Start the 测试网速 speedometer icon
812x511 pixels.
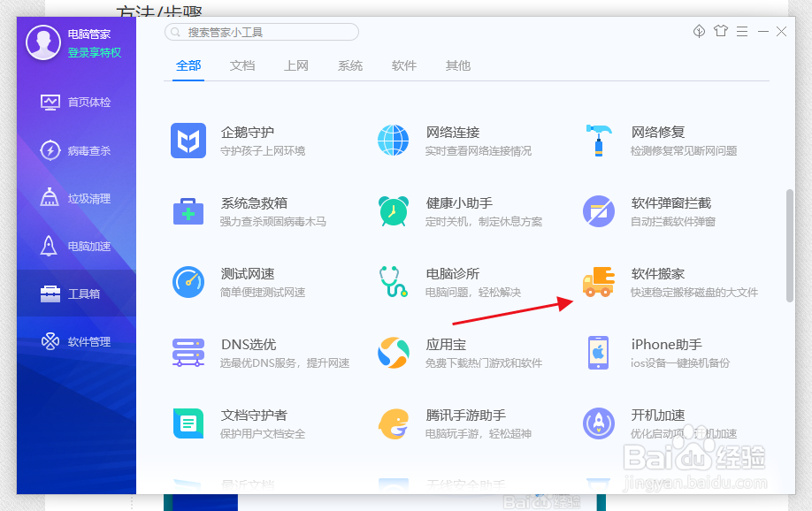pyautogui.click(x=188, y=282)
